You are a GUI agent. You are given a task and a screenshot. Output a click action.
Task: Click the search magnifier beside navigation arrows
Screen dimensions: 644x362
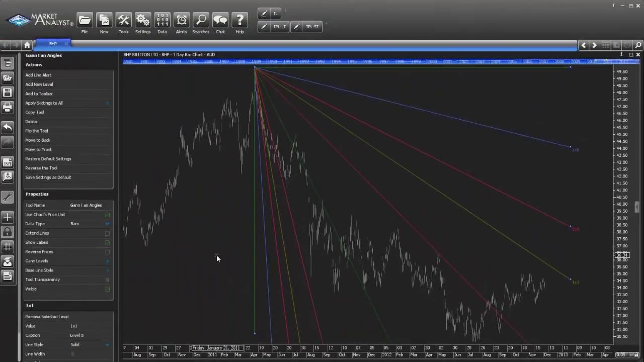pyautogui.click(x=638, y=45)
